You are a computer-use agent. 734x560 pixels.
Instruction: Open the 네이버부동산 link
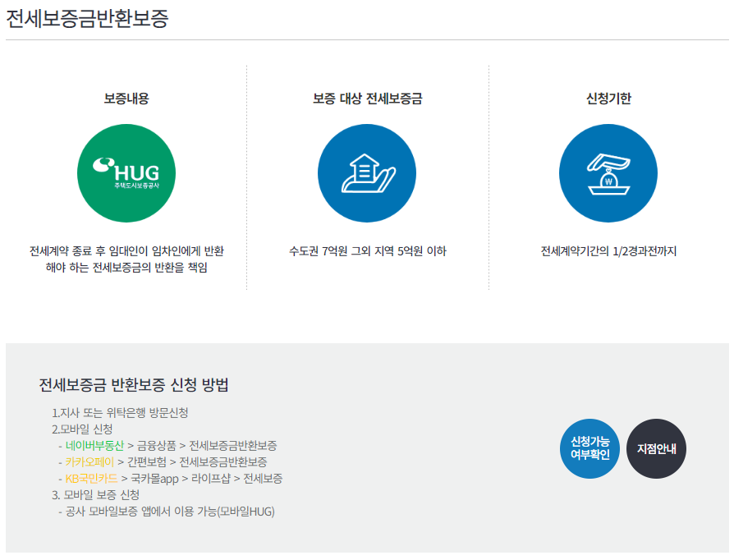tap(94, 445)
